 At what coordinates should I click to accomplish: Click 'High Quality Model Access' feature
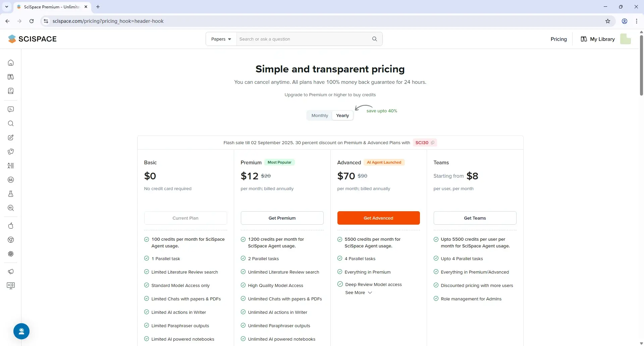click(x=275, y=285)
